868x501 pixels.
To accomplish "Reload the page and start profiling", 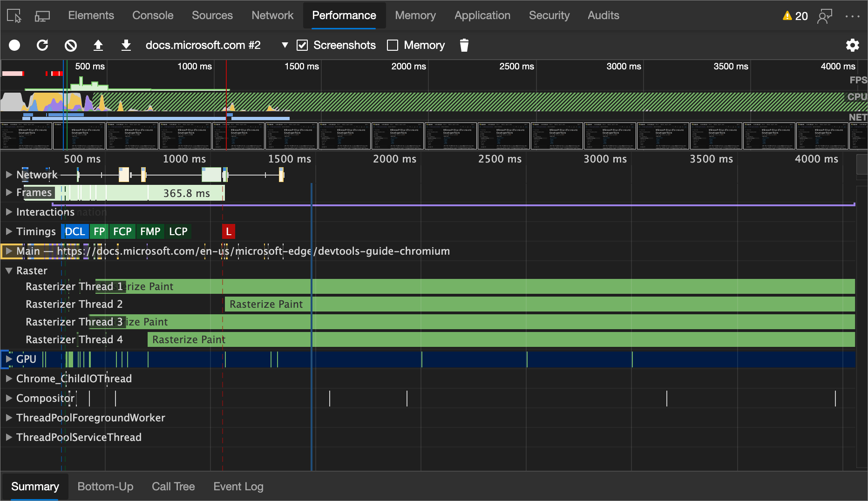I will 42,45.
